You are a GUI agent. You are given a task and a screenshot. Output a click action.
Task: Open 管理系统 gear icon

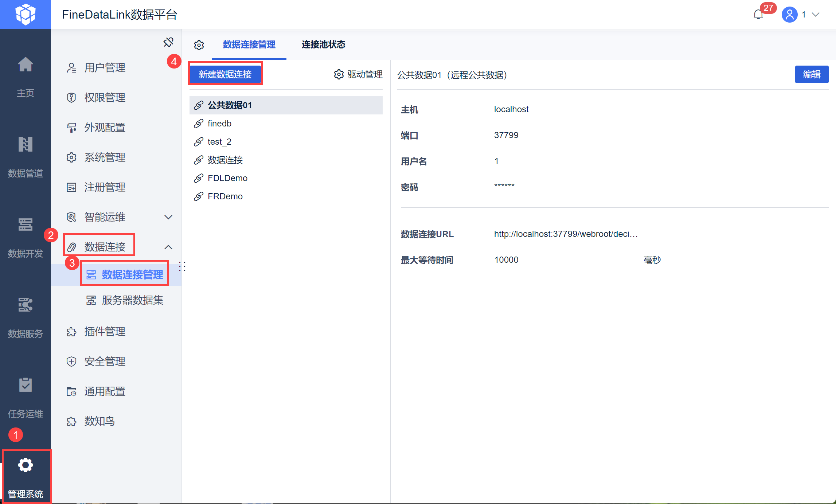point(26,465)
